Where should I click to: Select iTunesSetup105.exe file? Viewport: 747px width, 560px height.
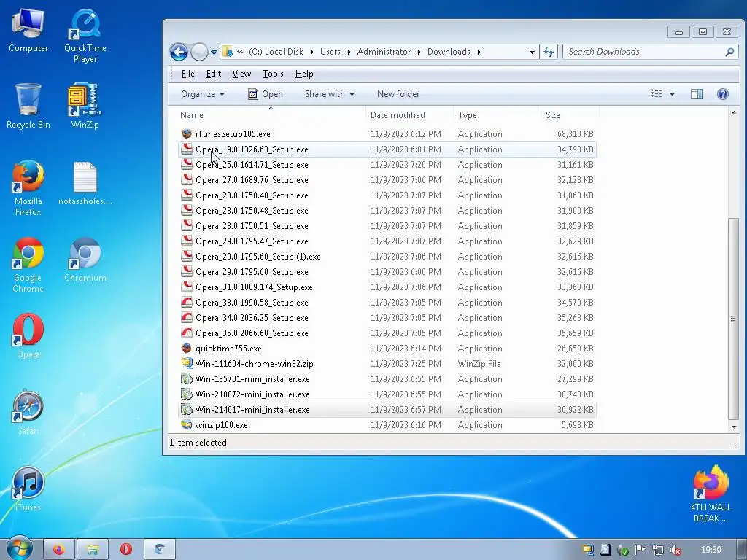point(387,134)
